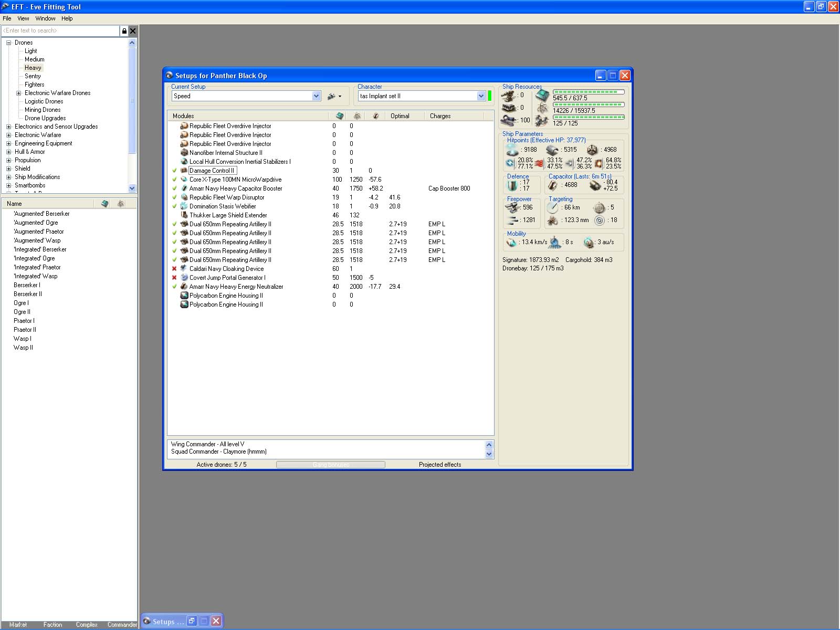
Task: Click the capacitor recharge icon beside +72.5
Action: [x=595, y=185]
